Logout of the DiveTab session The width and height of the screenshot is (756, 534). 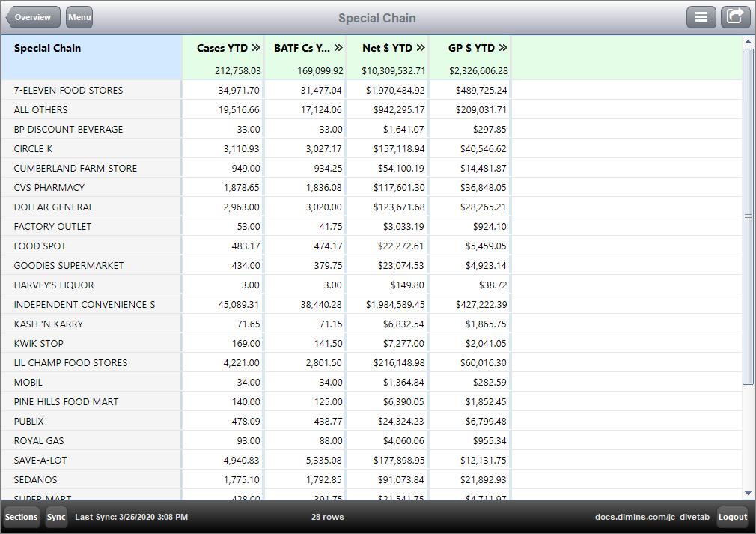(732, 517)
